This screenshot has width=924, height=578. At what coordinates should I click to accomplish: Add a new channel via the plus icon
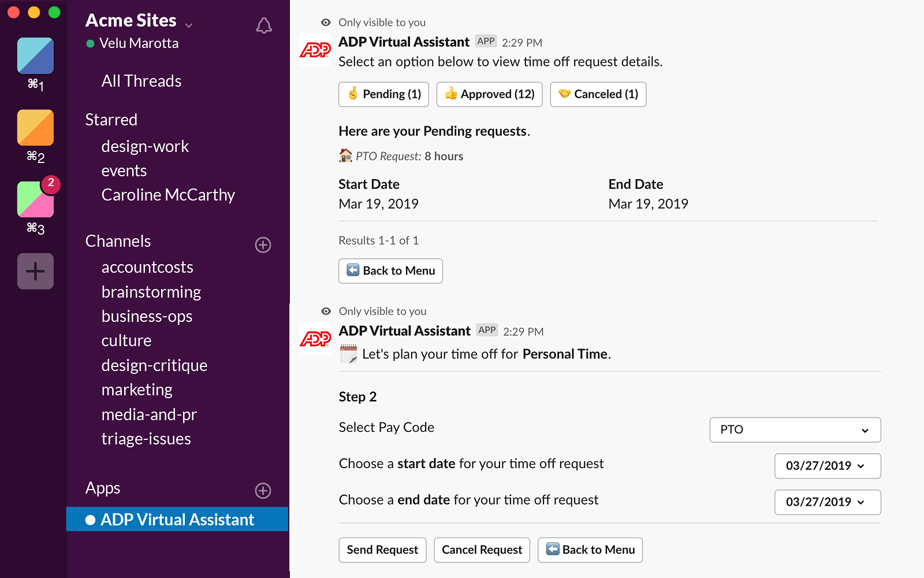(263, 245)
